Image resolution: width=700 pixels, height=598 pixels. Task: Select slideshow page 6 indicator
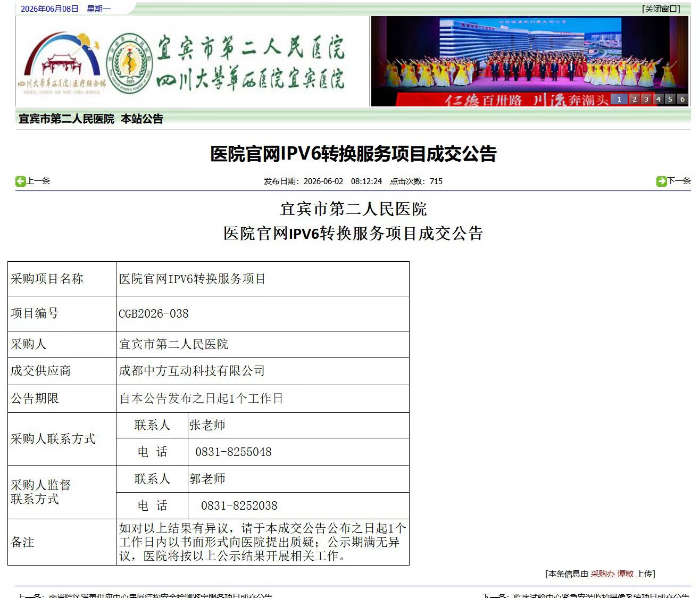point(682,99)
